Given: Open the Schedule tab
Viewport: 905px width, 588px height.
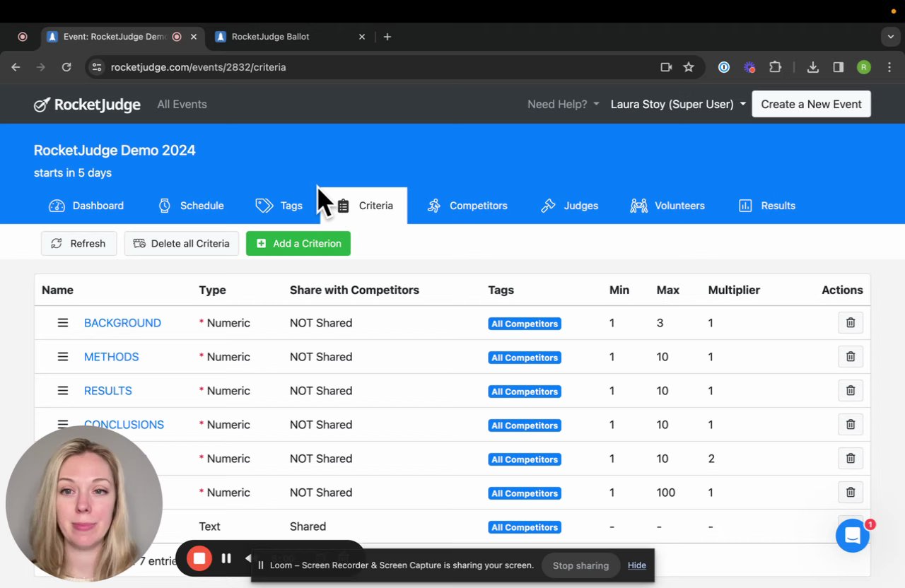Looking at the screenshot, I should [x=191, y=206].
